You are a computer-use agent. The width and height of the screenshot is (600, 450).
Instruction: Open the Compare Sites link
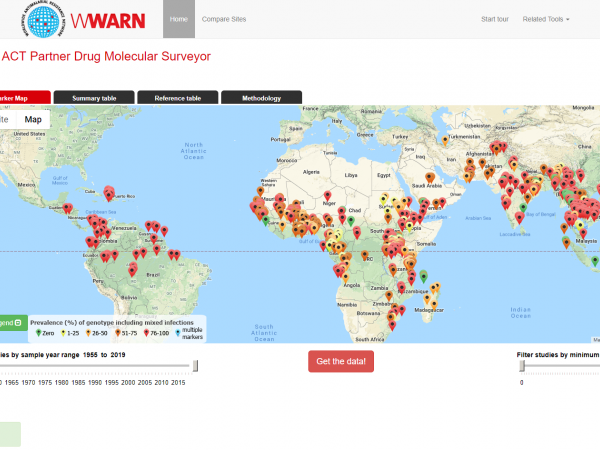[x=224, y=19]
